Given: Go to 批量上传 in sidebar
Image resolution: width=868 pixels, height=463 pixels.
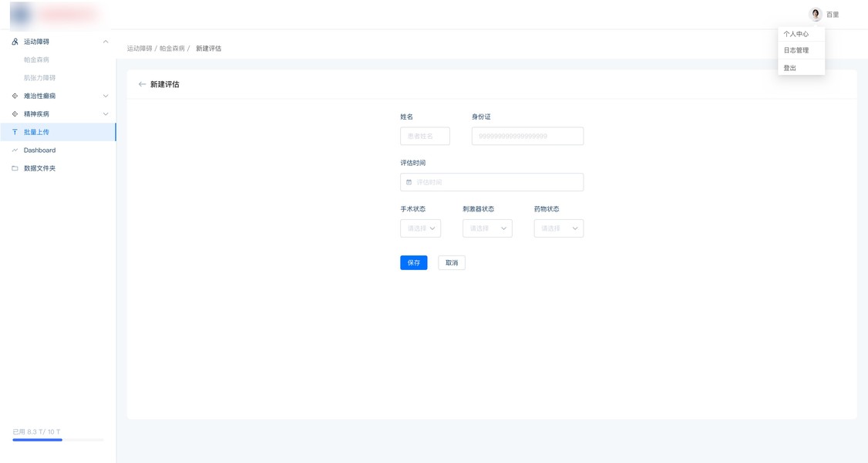Looking at the screenshot, I should (x=58, y=132).
